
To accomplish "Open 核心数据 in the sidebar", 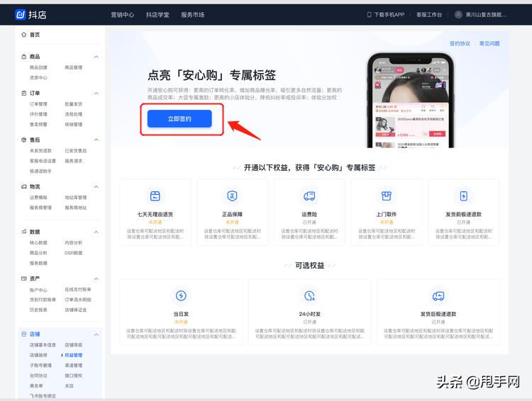I will click(x=38, y=243).
